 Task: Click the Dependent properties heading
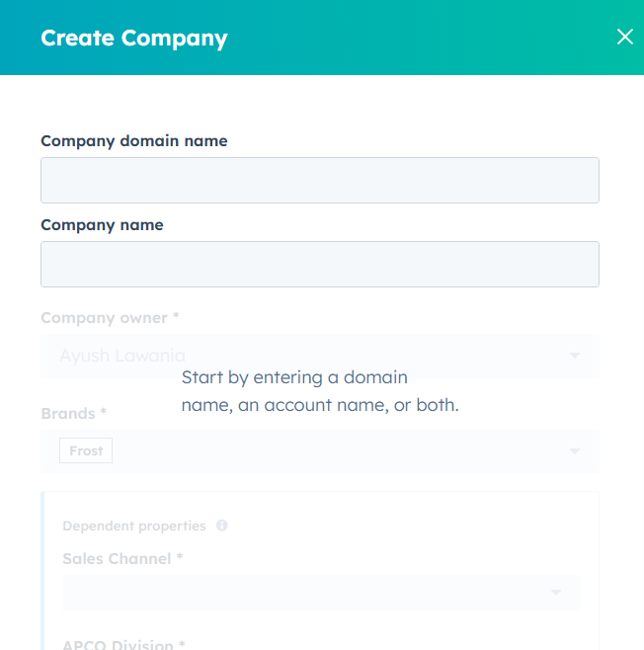(133, 527)
